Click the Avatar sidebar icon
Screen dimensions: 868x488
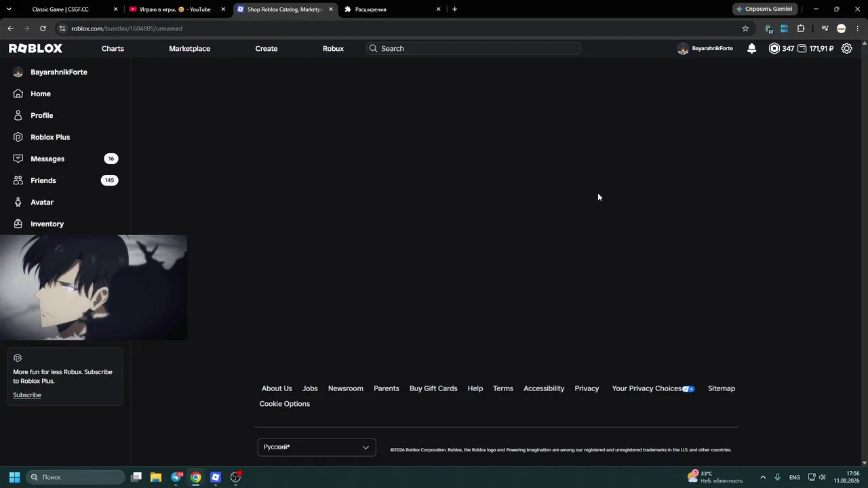18,202
